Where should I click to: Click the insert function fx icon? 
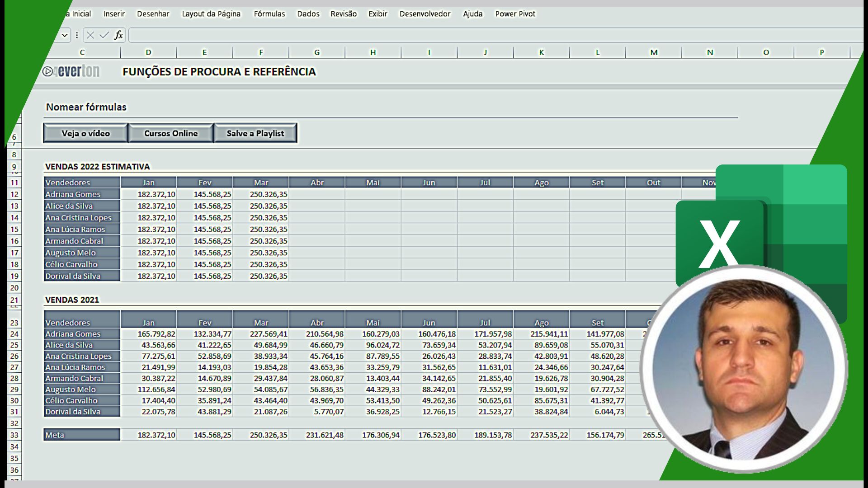118,35
